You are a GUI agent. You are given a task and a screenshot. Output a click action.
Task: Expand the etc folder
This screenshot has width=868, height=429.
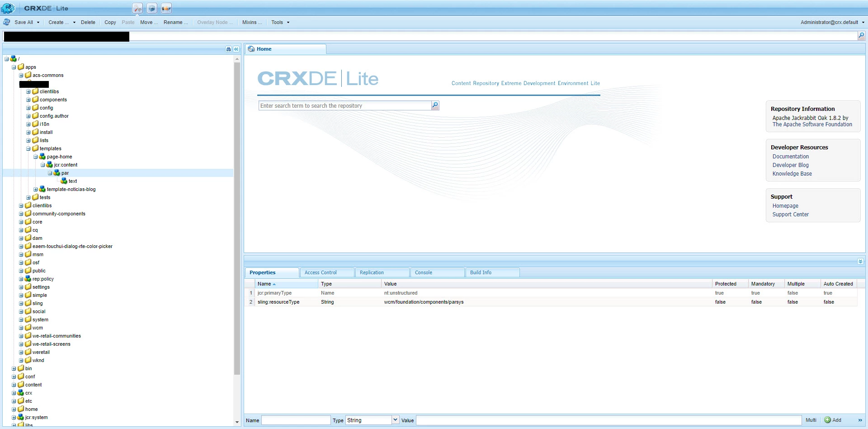coord(14,401)
